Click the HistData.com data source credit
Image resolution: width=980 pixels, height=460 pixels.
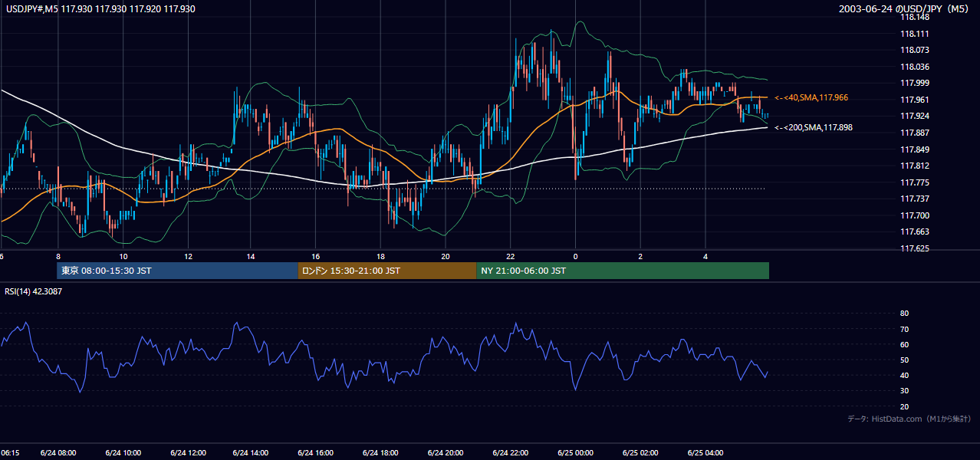point(909,419)
